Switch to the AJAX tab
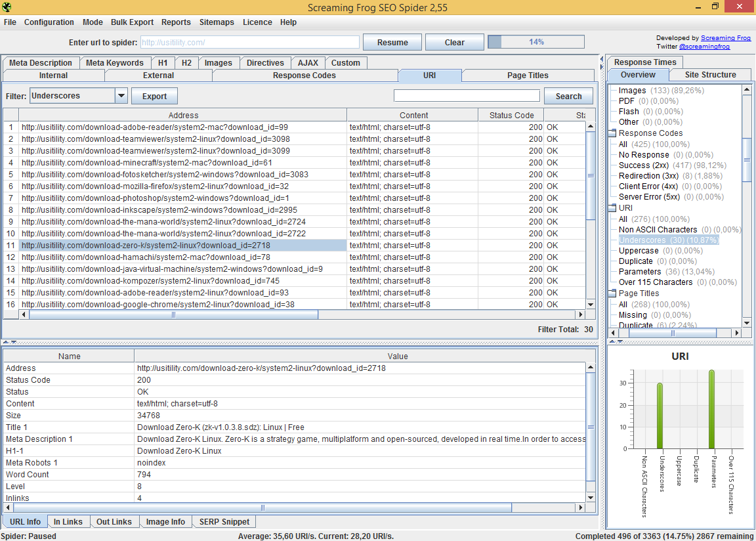 (308, 62)
